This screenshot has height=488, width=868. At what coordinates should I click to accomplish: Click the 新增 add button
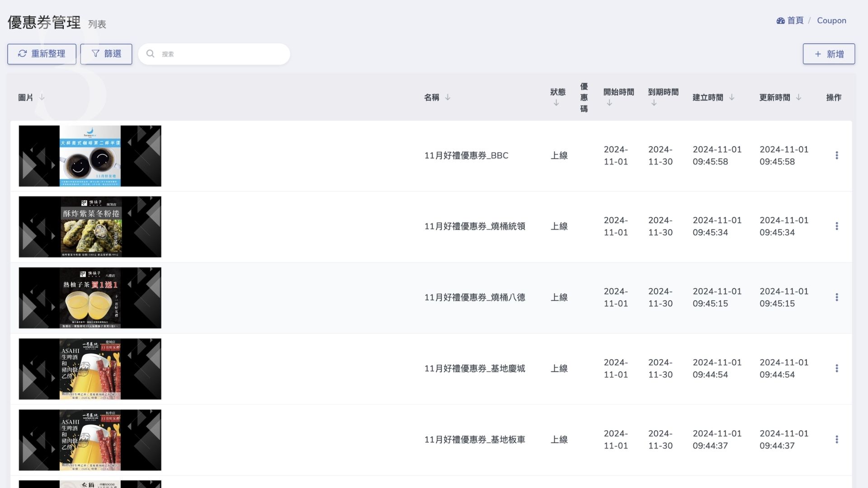[829, 54]
